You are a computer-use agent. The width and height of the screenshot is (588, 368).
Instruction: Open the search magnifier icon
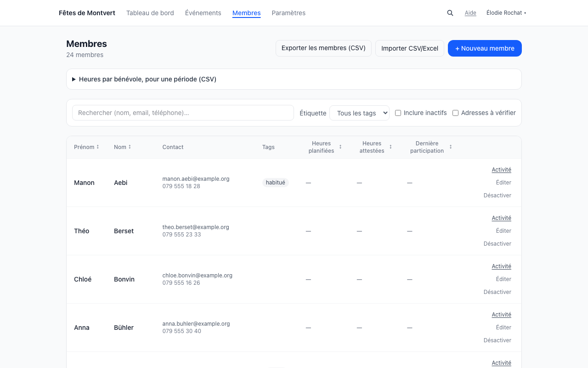[x=450, y=13]
